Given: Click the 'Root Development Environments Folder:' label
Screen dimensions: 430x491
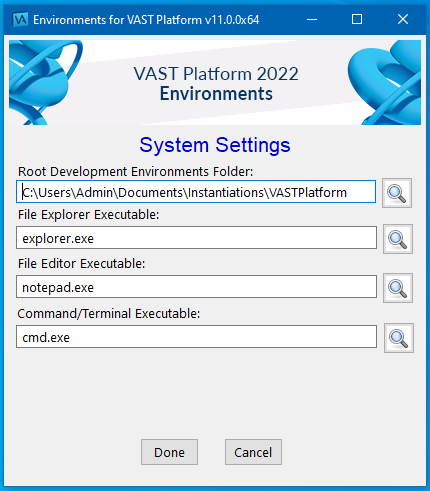Looking at the screenshot, I should (136, 172).
